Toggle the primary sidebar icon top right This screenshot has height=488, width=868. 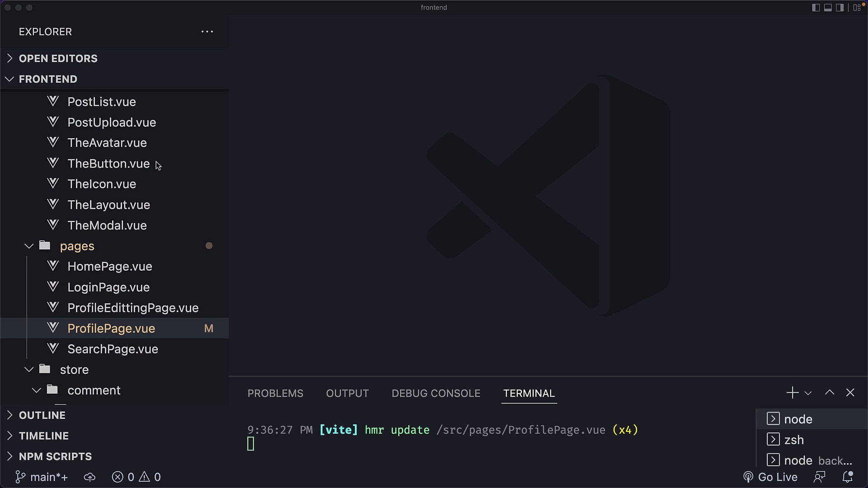[x=816, y=8]
